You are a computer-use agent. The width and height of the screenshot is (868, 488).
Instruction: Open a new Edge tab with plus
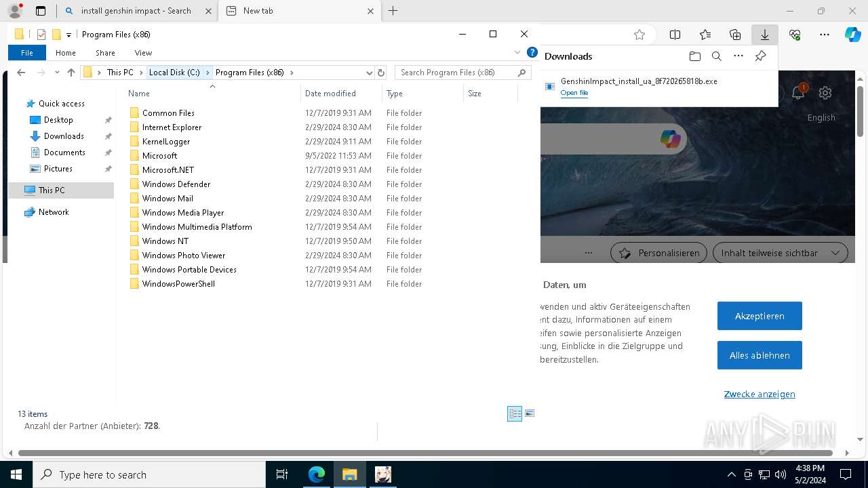393,11
